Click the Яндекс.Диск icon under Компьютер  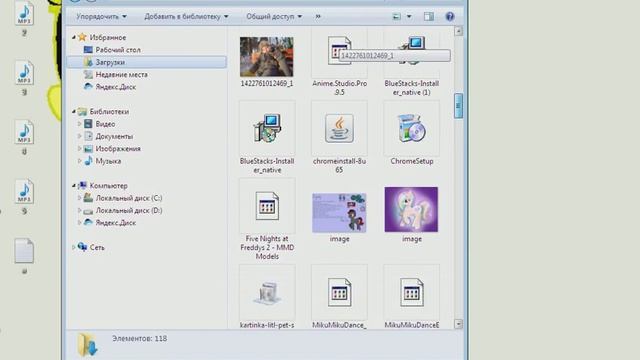point(88,222)
